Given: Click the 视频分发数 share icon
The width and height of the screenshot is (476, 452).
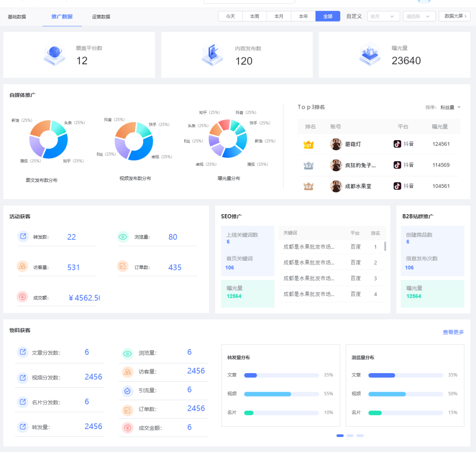Looking at the screenshot, I should pos(22,378).
